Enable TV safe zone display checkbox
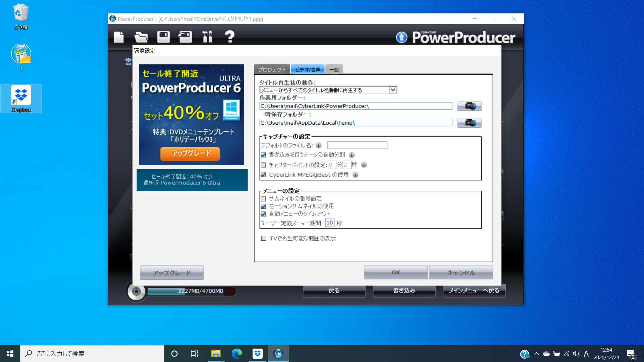 264,238
